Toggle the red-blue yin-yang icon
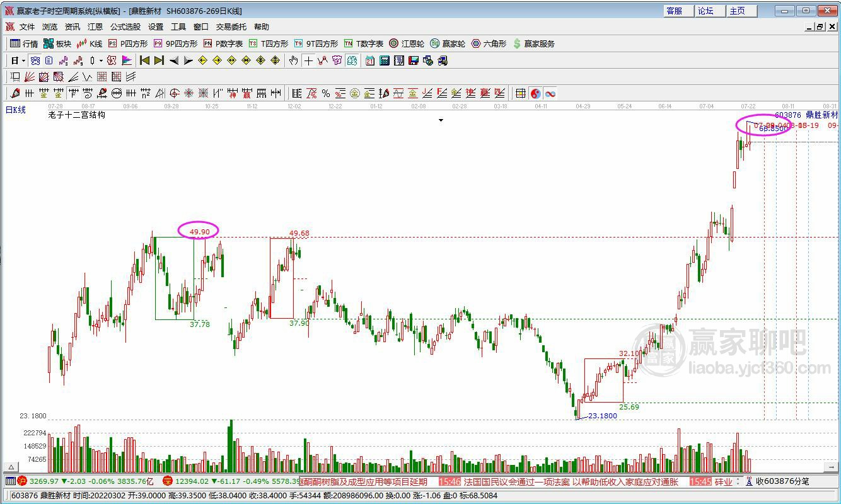This screenshot has height=504, width=841. 535,93
